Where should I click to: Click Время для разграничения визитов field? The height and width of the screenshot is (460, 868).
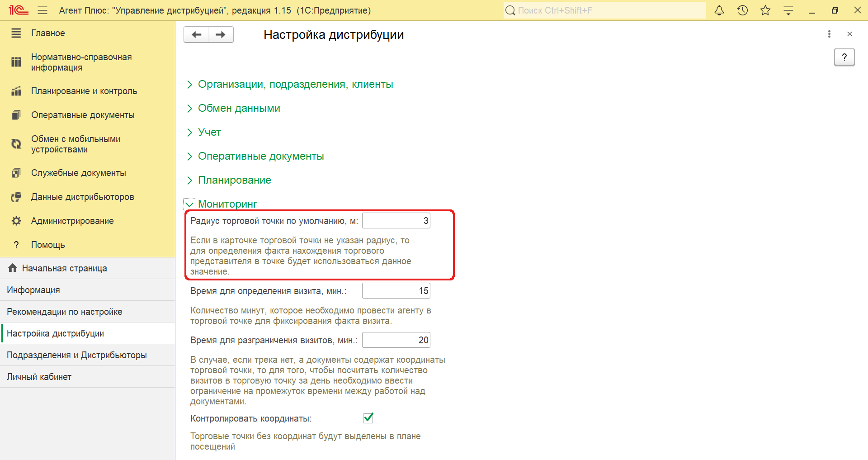tap(396, 340)
